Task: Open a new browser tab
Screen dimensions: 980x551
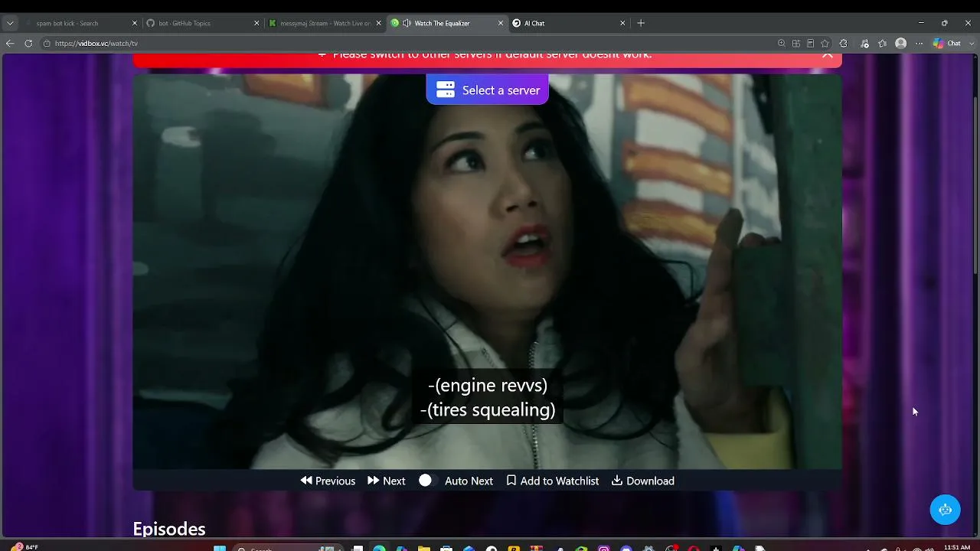Action: coord(641,23)
